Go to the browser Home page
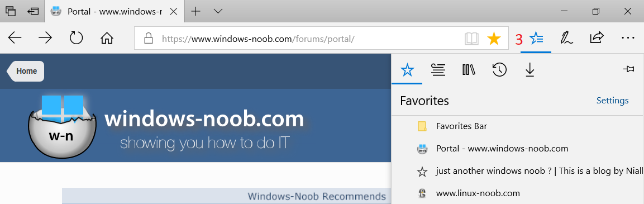644x204 pixels. (107, 38)
